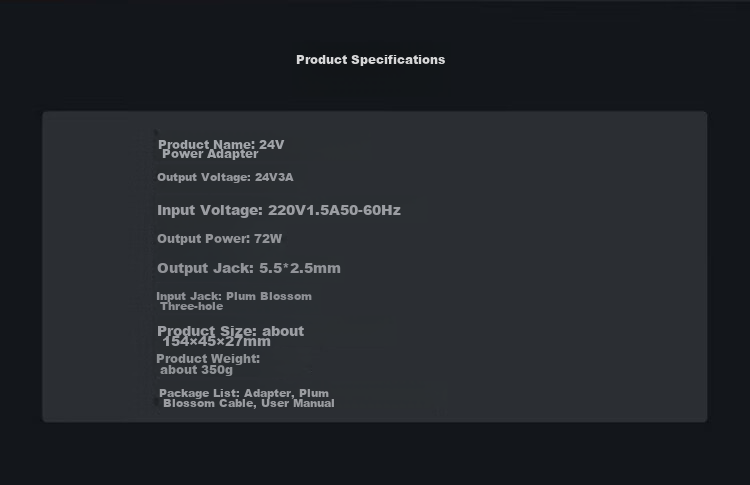
Task: Select Package List: Adapter, Plum line
Action: click(x=244, y=393)
